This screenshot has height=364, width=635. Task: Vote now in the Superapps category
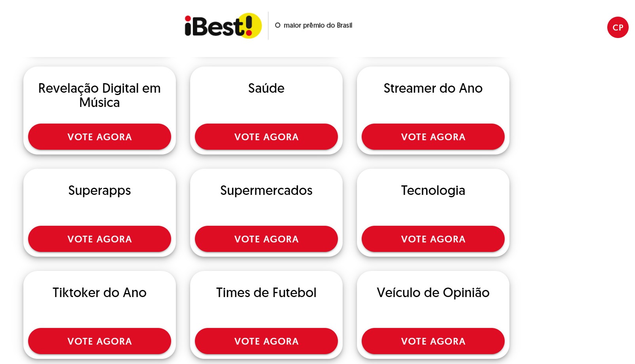pos(99,239)
